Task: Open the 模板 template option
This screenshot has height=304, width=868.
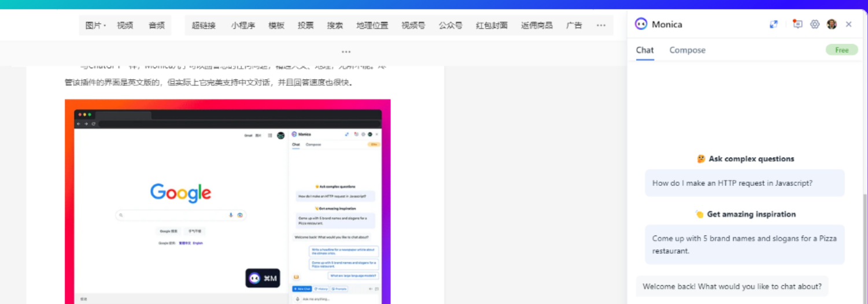Action: [x=276, y=25]
